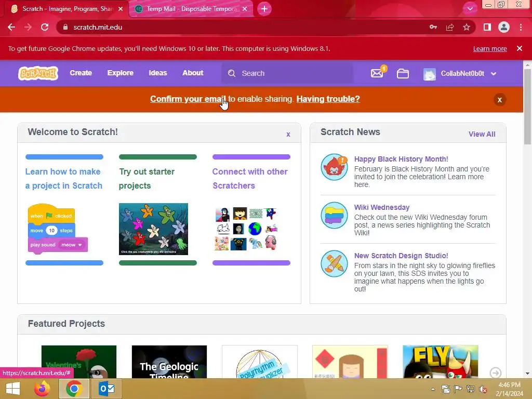Open the starfish starter project thumbnail

coord(153,229)
